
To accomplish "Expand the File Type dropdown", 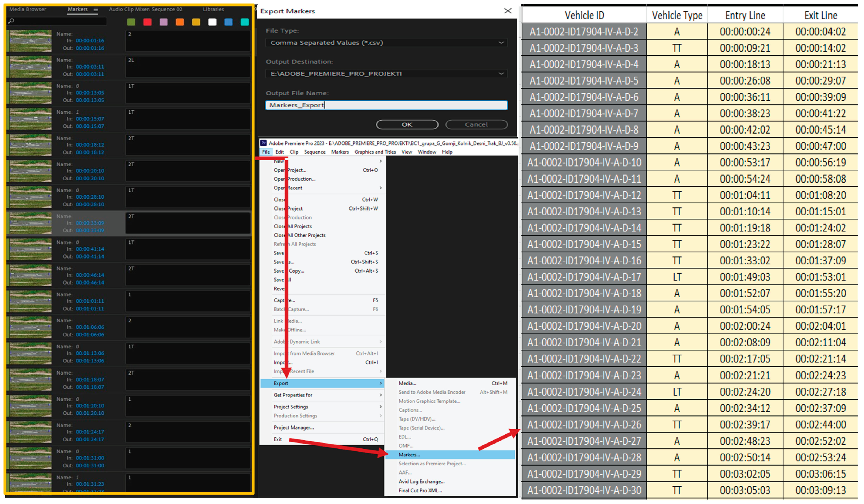I will pos(501,43).
